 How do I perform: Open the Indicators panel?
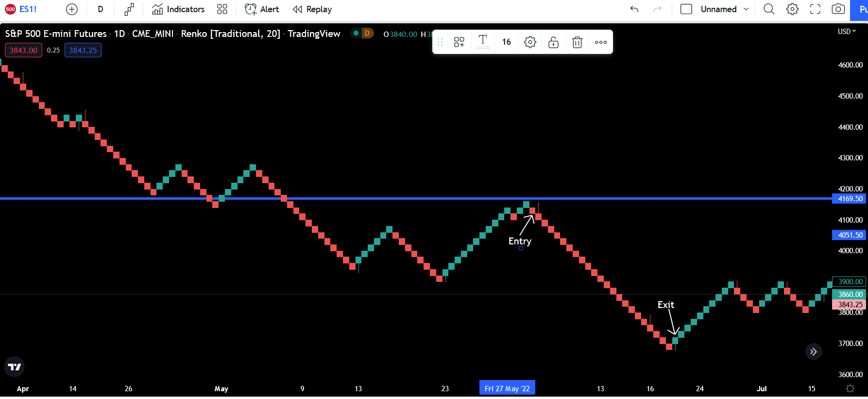pos(178,9)
